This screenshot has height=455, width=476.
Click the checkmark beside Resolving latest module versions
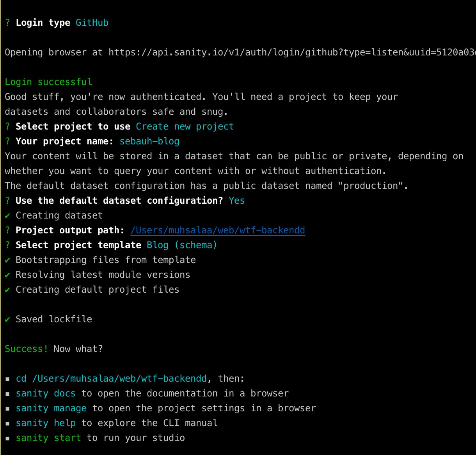pos(7,275)
